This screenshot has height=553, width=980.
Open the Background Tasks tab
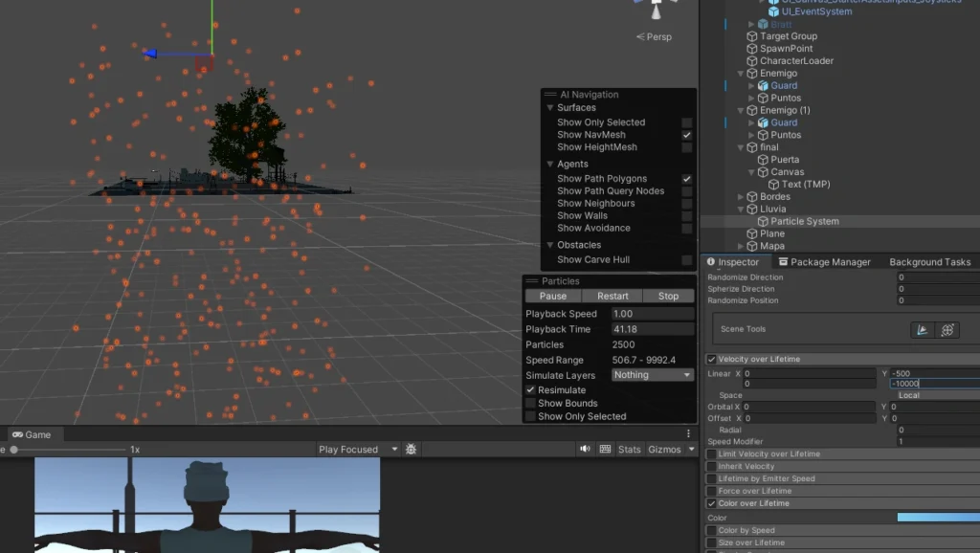(x=929, y=262)
